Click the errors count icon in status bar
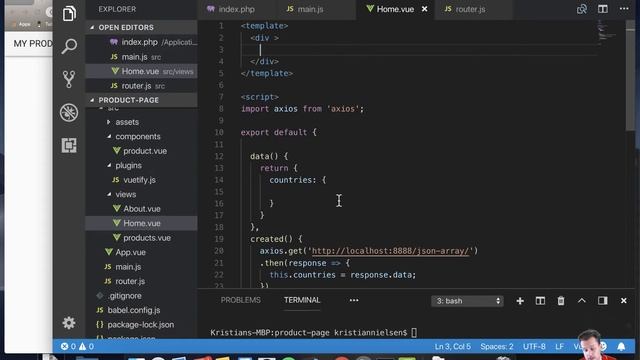640x360 pixels. tap(68, 347)
